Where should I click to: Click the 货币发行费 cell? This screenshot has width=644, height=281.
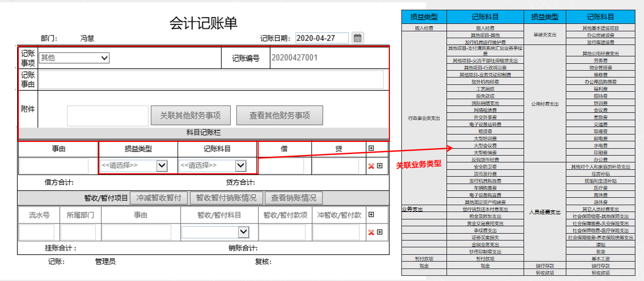tap(485, 173)
